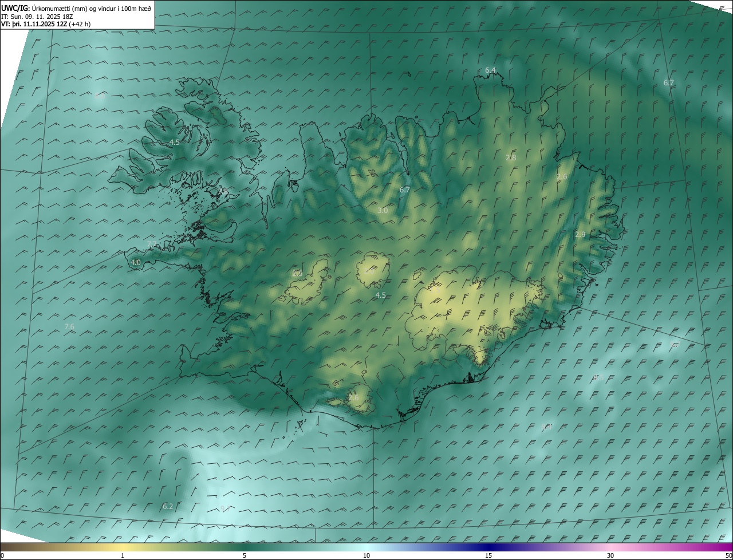733x560 pixels.
Task: Select the 2.6 value on the southern coastal glacier
Action: point(353,398)
